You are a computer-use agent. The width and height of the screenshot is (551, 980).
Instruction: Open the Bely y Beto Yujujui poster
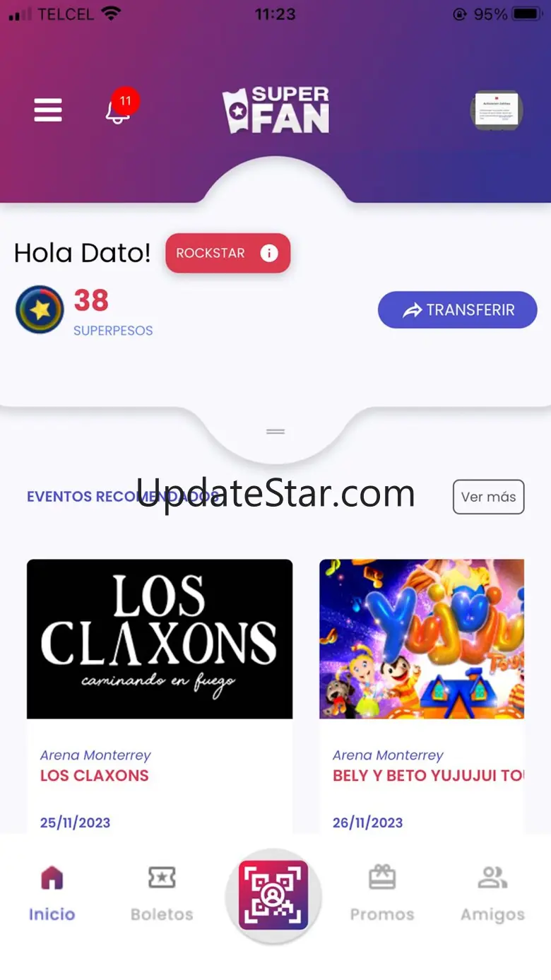(x=422, y=639)
